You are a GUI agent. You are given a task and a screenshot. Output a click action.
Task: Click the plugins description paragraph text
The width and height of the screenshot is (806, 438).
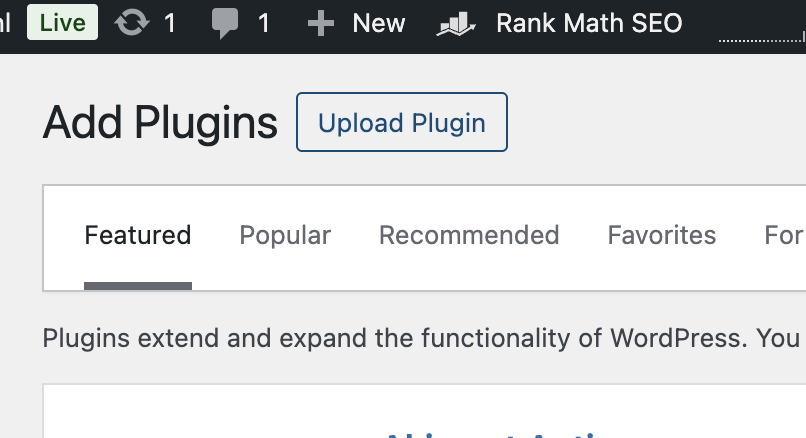point(420,338)
